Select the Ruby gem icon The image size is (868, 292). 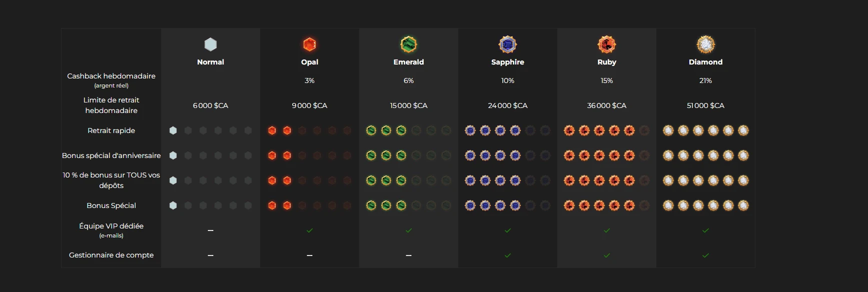[x=607, y=44]
